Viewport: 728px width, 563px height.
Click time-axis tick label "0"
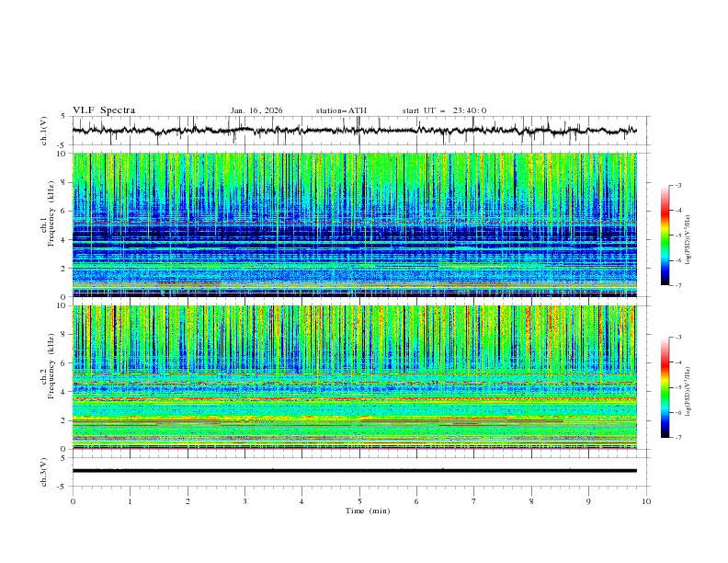click(73, 501)
